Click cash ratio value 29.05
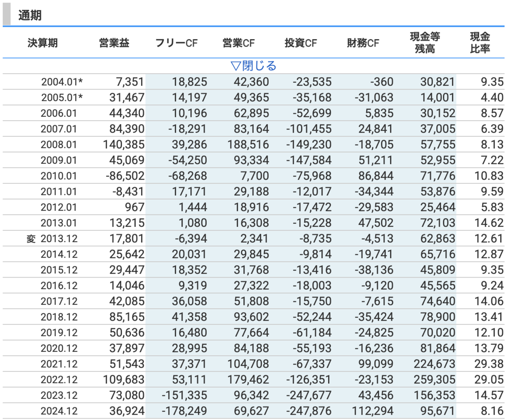Image resolution: width=512 pixels, height=420 pixels. (x=490, y=379)
